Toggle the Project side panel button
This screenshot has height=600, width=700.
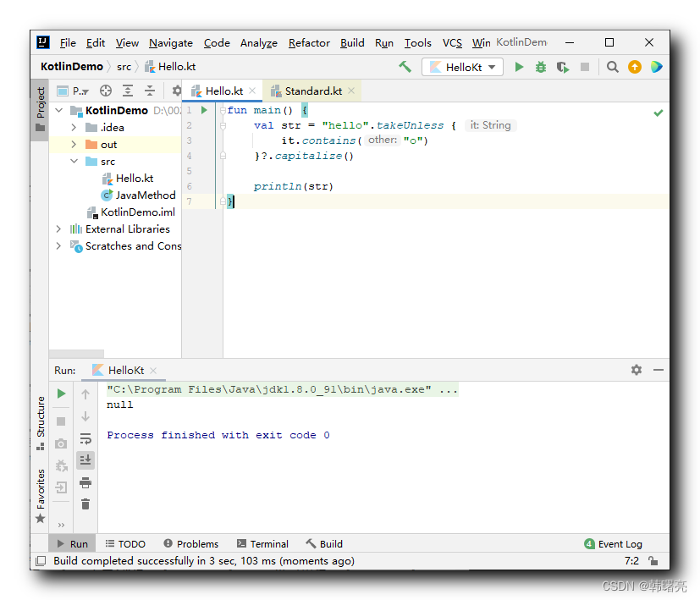pyautogui.click(x=40, y=109)
